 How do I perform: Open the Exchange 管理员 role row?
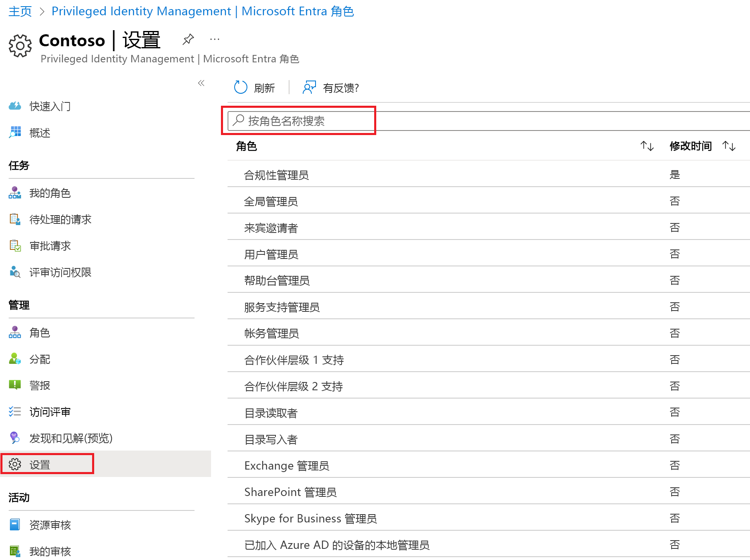coord(489,465)
